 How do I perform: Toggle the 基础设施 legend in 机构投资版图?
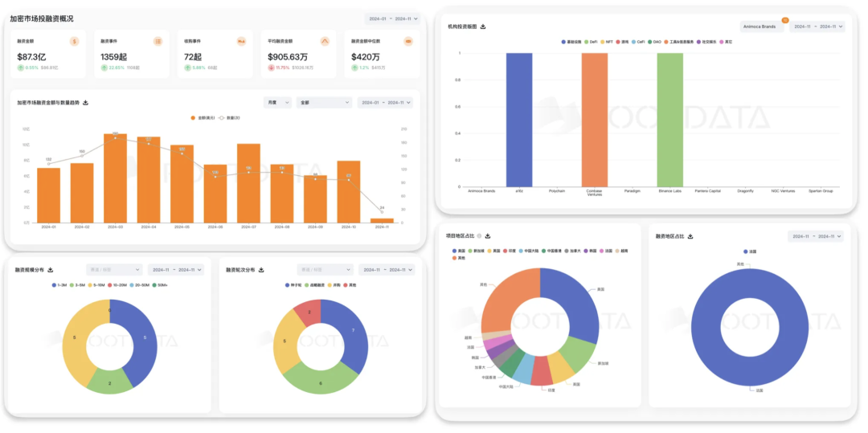click(x=571, y=42)
